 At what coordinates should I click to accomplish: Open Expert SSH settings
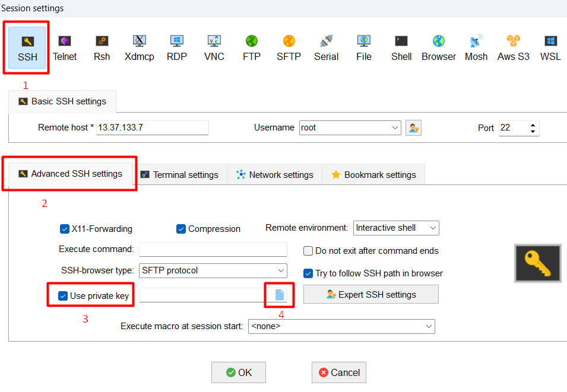click(371, 295)
